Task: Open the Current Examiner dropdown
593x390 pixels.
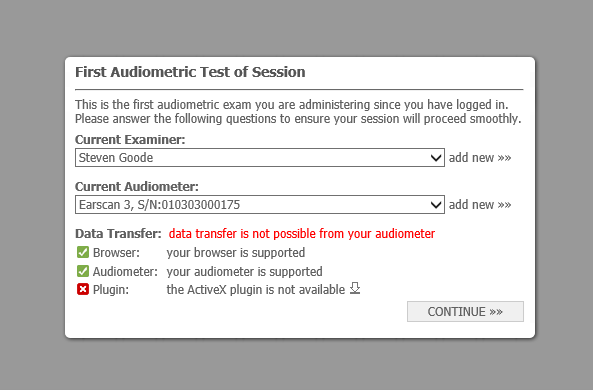Action: click(x=260, y=157)
